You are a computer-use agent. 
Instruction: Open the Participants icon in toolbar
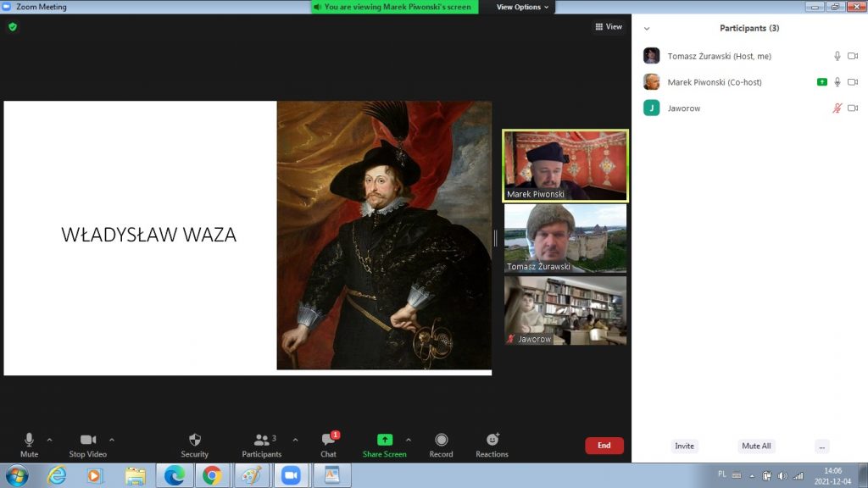click(x=262, y=441)
